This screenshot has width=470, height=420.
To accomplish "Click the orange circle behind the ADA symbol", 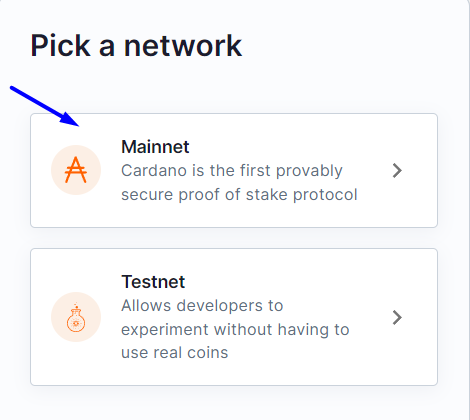I will (x=76, y=170).
